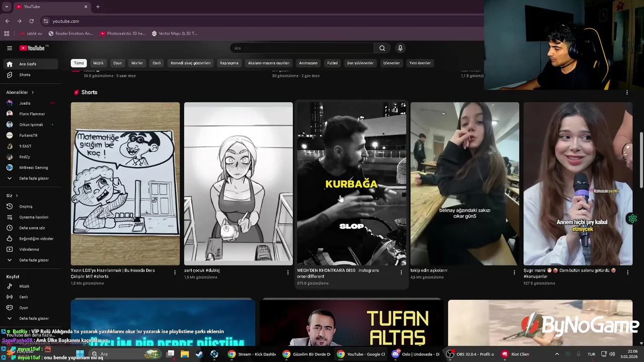Open the Florin Flammer channel
The image size is (644, 362).
(30, 114)
